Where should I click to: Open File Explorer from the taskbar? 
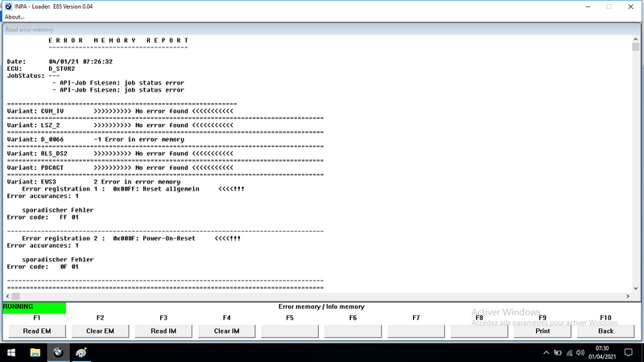pos(35,352)
